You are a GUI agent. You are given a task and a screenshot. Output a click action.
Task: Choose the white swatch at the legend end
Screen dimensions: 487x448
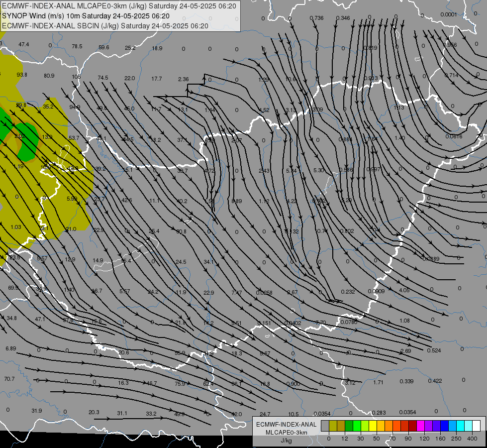[476, 426]
